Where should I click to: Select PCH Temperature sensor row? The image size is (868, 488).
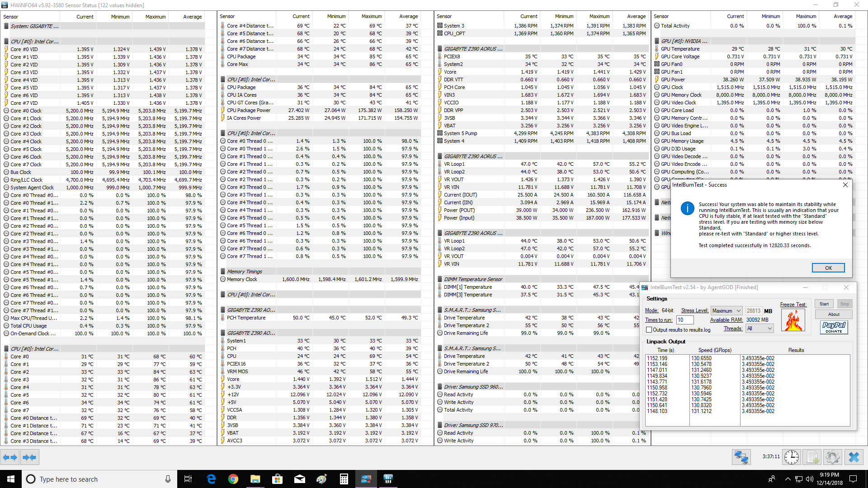320,318
